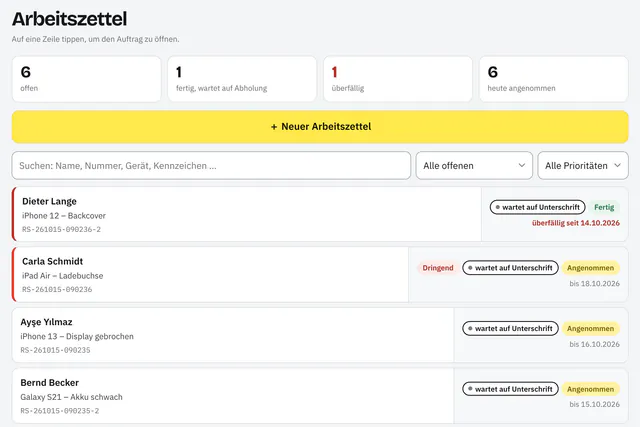Open Carla Schmidt's work order row
640x427 pixels.
click(x=320, y=274)
